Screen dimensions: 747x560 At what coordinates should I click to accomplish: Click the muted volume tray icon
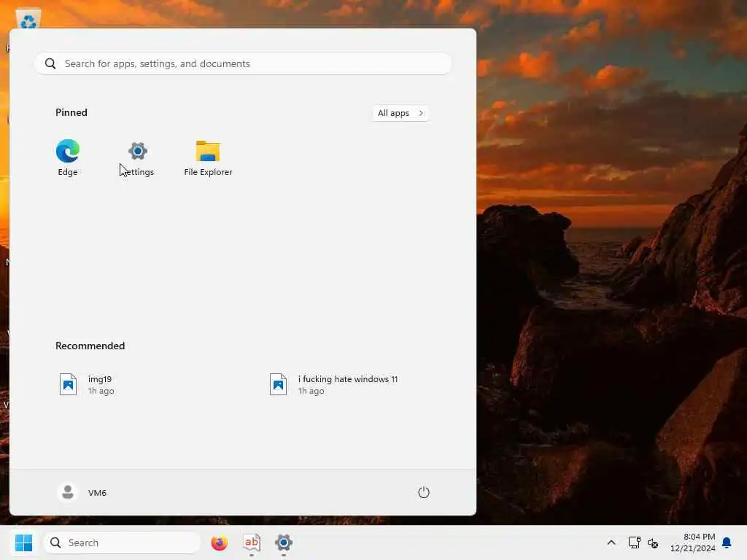[653, 542]
